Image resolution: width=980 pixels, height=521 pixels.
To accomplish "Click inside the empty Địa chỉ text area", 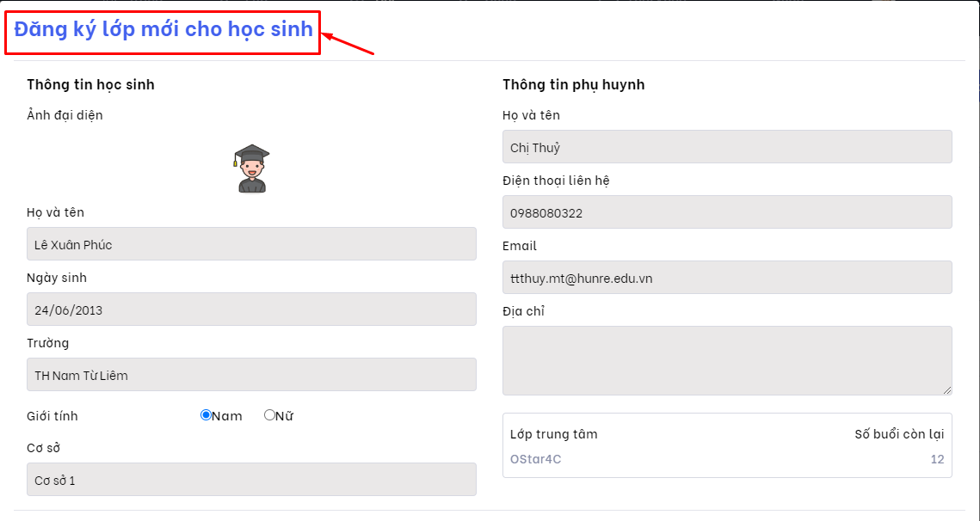I will (727, 360).
